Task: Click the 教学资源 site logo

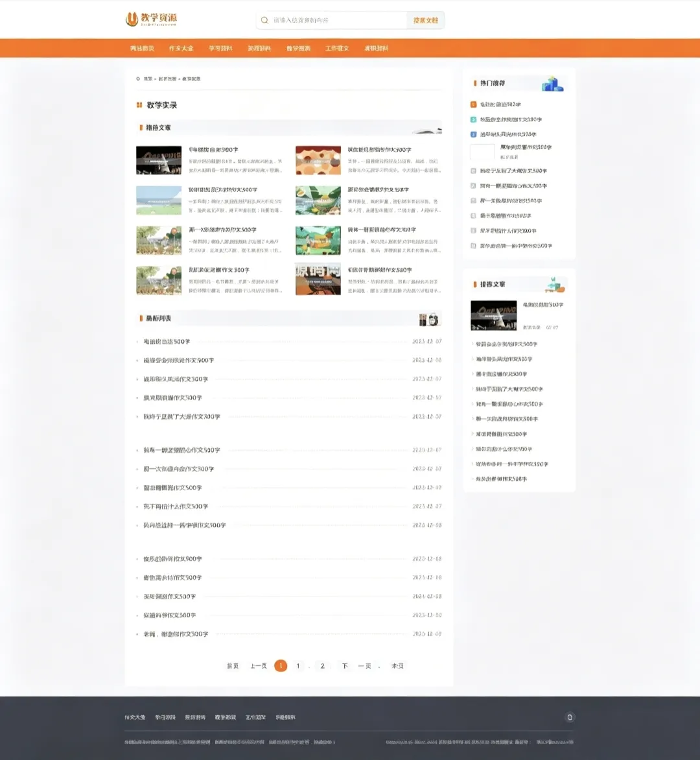Action: pyautogui.click(x=151, y=19)
